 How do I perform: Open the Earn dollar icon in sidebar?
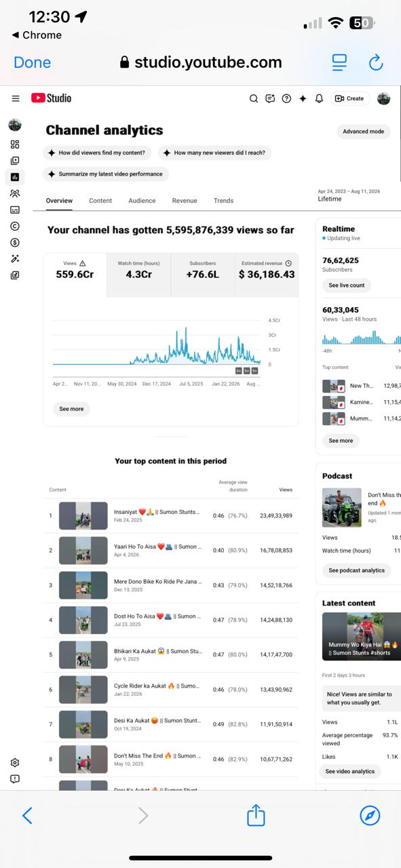coord(15,242)
